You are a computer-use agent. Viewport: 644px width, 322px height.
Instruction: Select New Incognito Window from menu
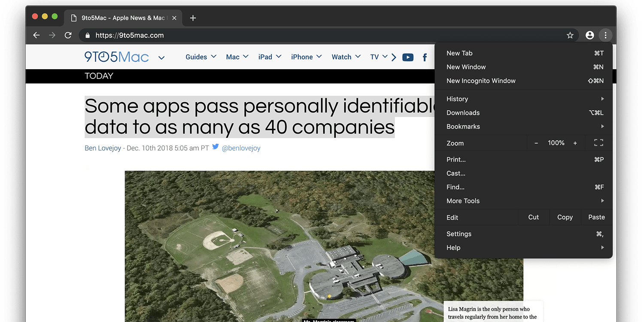tap(481, 81)
